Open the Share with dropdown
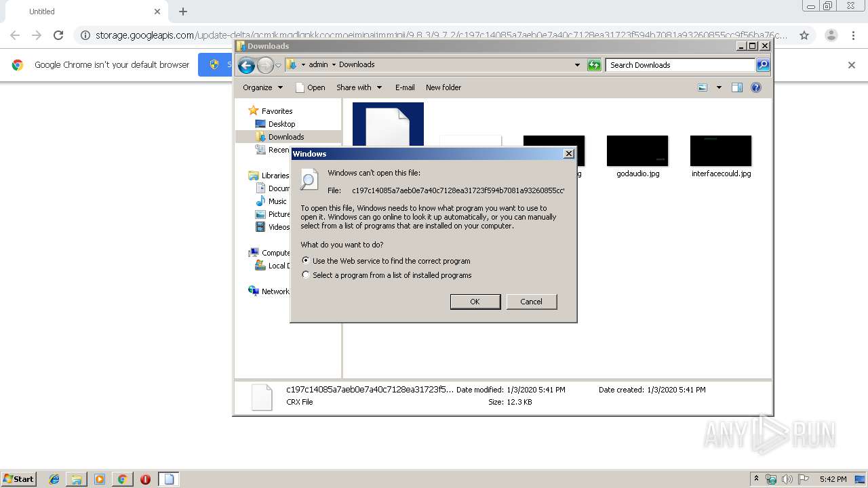868x488 pixels. (359, 87)
